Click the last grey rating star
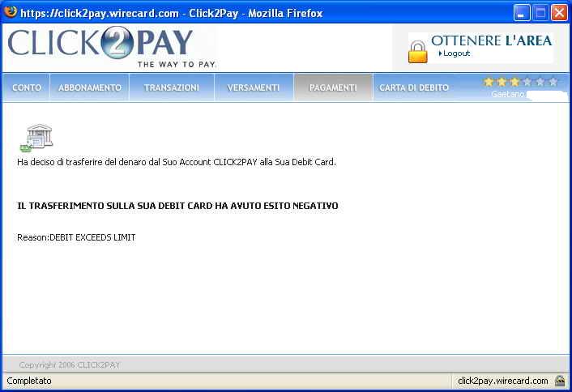Viewport: 572px width, 392px height. [553, 82]
